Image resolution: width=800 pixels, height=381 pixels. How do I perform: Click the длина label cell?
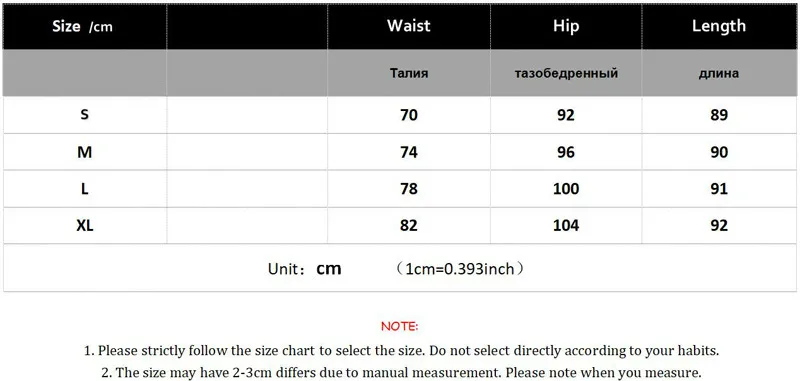point(719,73)
